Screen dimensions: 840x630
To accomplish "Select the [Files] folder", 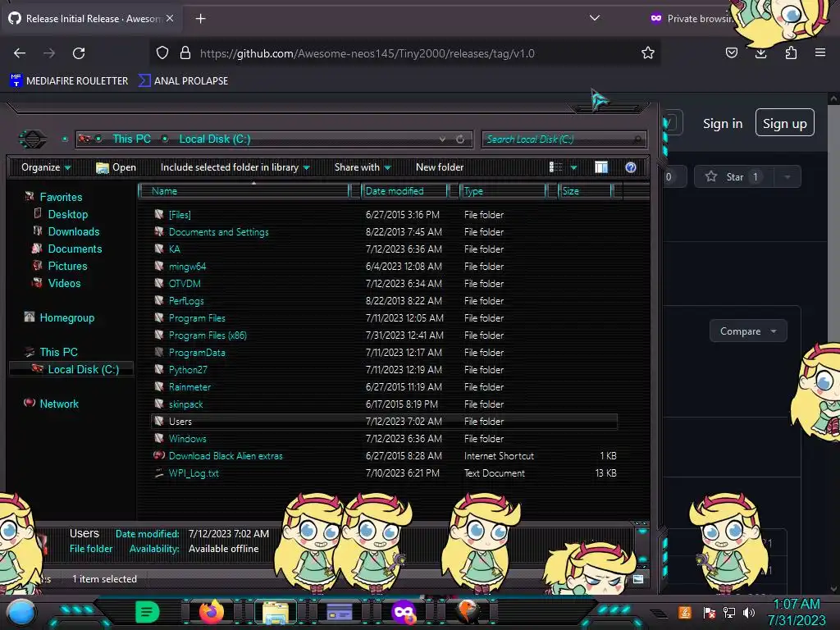I will click(x=180, y=215).
